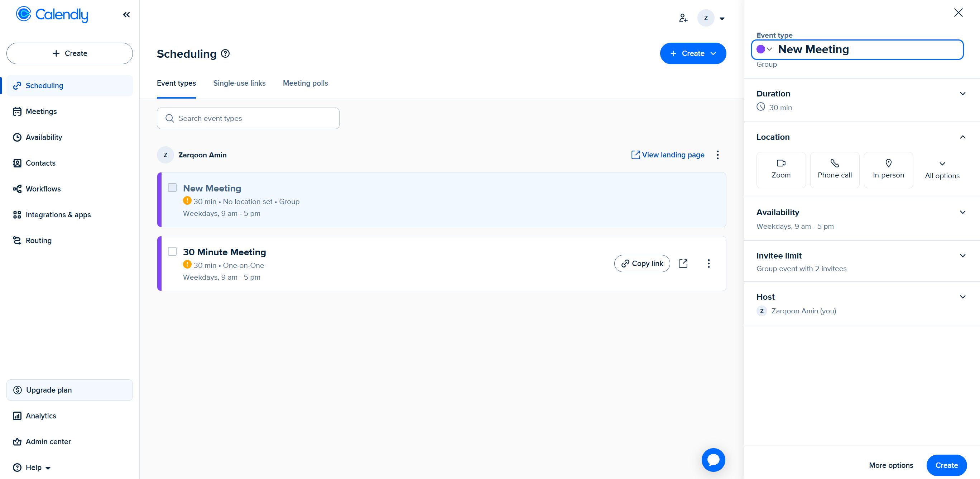Copy link for 30 Minute Meeting

coord(642,264)
